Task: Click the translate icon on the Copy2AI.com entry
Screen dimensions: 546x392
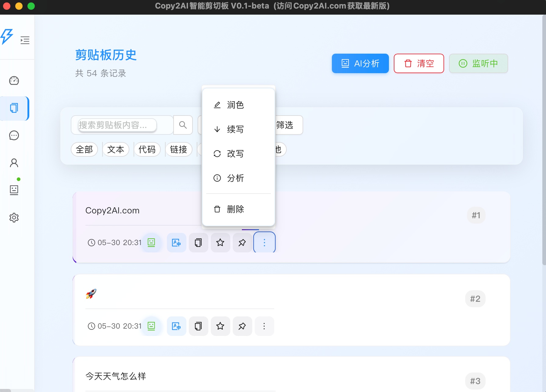Action: pos(176,242)
